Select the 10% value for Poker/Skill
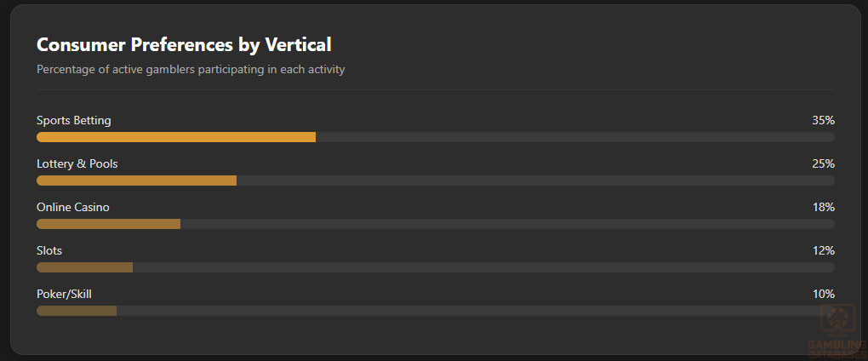Viewport: 868px width, 361px height. (x=823, y=294)
